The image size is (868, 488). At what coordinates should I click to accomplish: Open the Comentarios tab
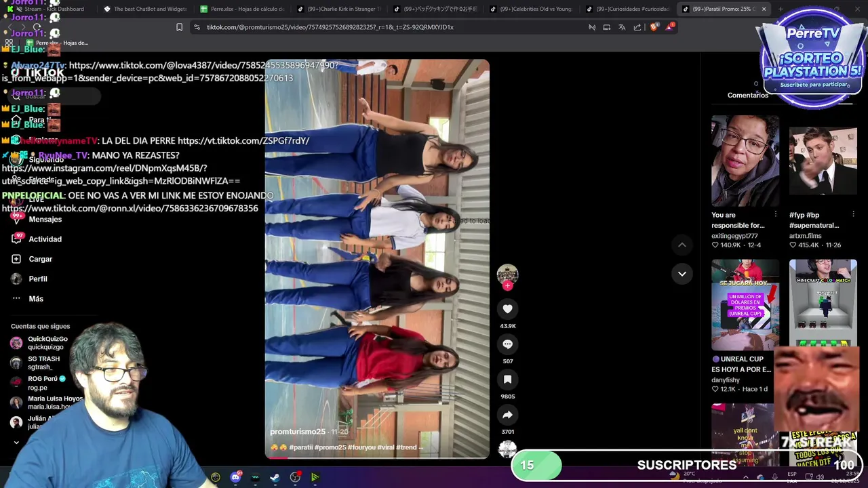click(x=748, y=96)
